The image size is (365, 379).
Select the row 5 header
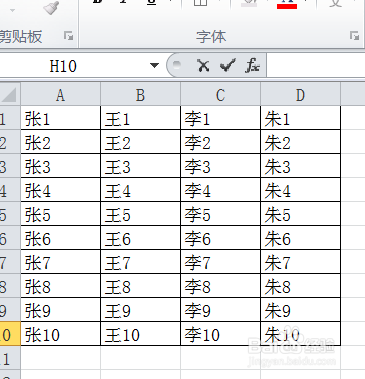coord(10,214)
